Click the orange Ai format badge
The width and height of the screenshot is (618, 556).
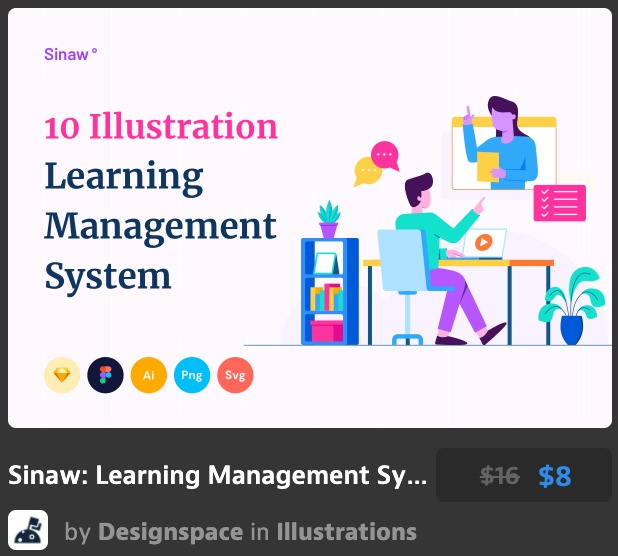click(148, 375)
